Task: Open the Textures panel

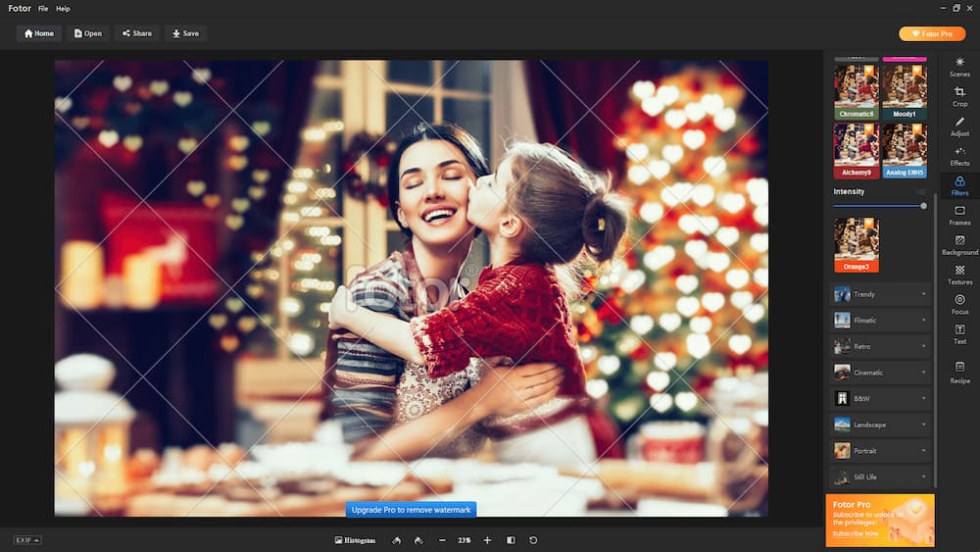Action: (x=959, y=275)
